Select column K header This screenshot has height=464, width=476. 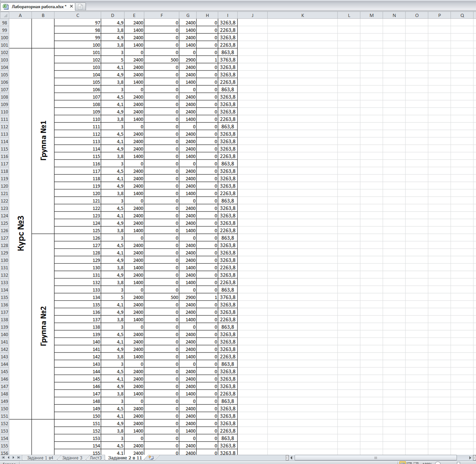[x=302, y=15]
